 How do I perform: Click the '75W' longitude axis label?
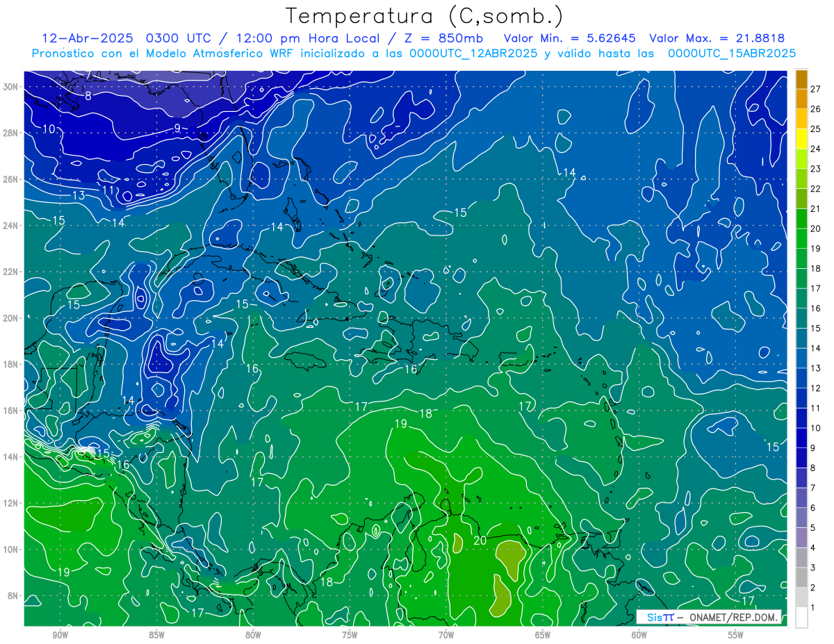point(350,636)
